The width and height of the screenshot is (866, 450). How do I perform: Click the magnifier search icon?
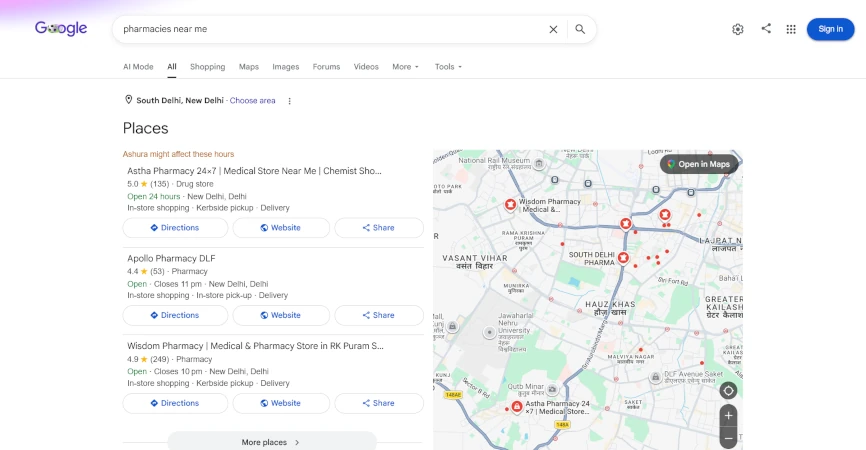coord(580,29)
